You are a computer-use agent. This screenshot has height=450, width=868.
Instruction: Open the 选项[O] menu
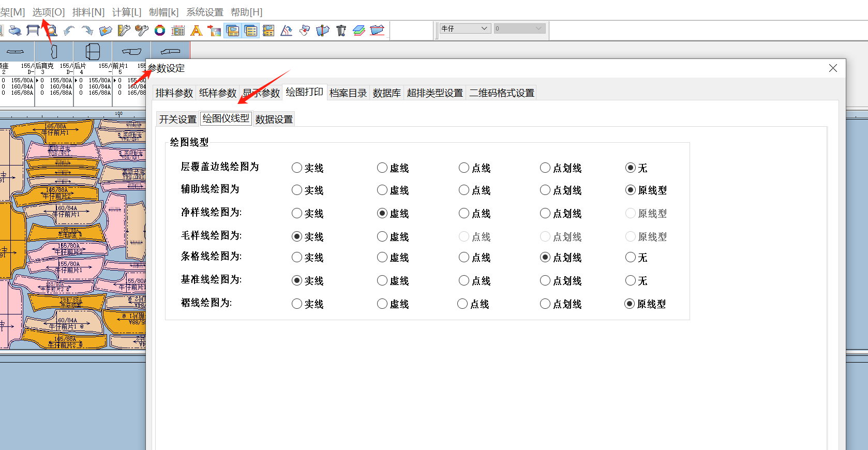49,12
